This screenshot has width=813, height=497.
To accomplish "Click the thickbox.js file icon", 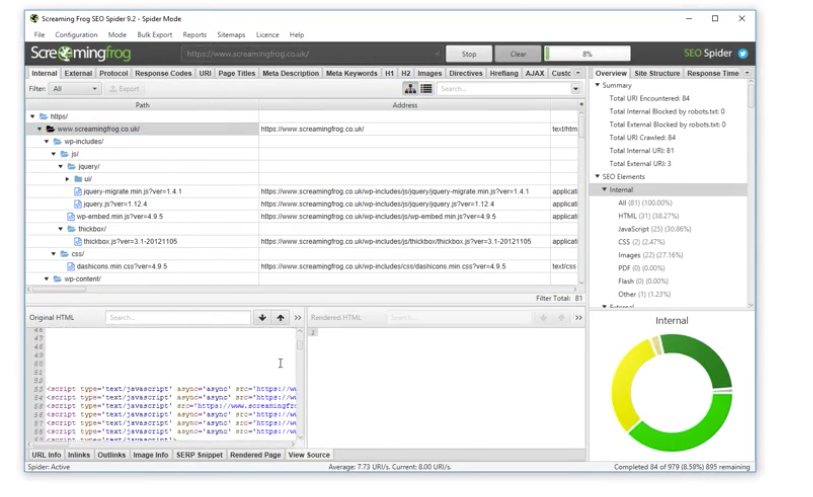I will click(x=78, y=242).
